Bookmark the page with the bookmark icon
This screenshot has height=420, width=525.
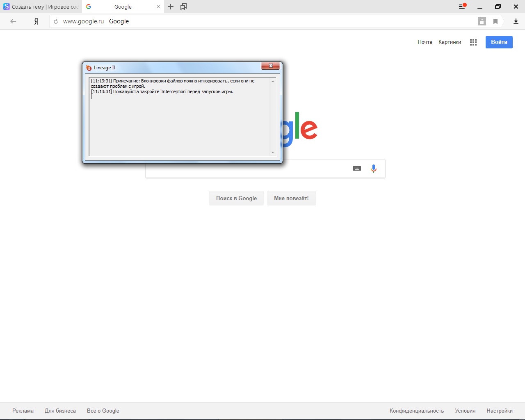pyautogui.click(x=495, y=21)
